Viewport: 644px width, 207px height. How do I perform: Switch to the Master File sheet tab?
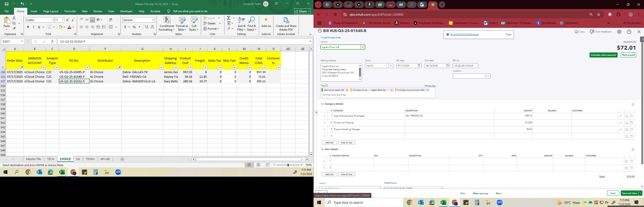coord(34,159)
